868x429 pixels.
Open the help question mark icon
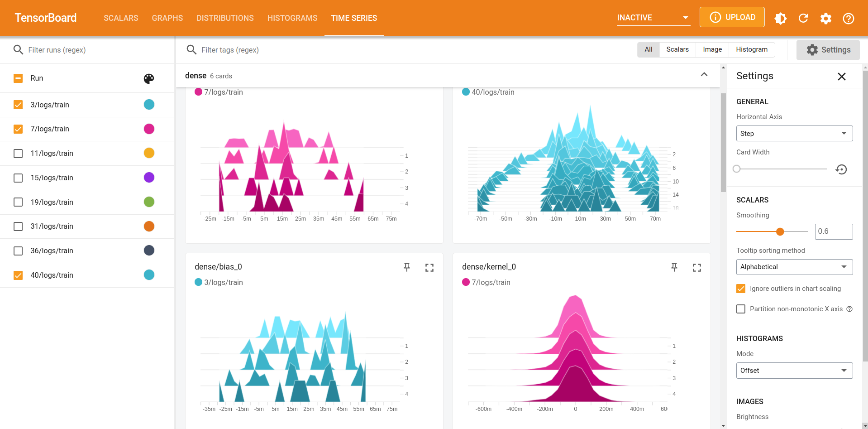pos(849,18)
